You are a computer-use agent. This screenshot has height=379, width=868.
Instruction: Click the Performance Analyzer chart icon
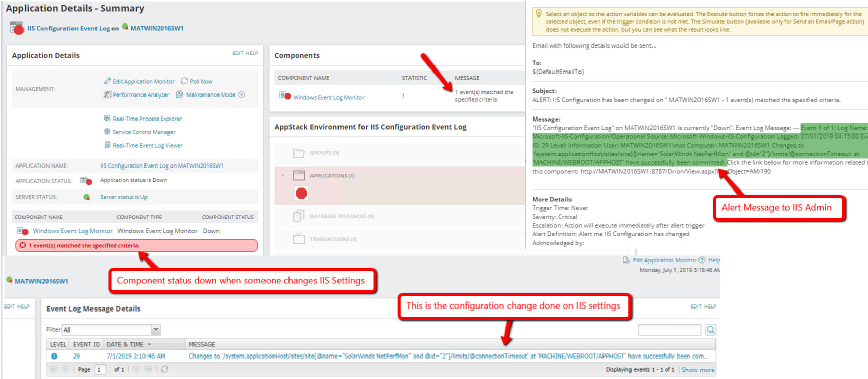pyautogui.click(x=107, y=94)
